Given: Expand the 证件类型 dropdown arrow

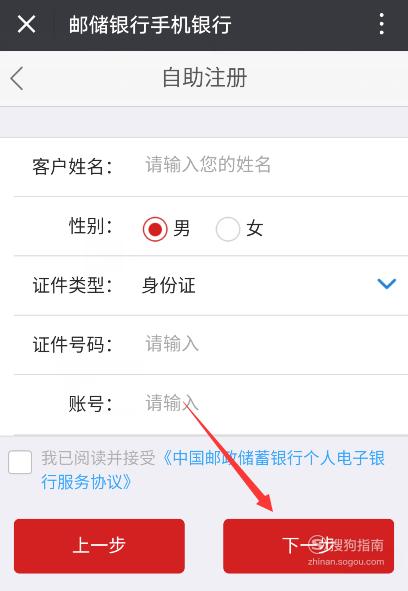Looking at the screenshot, I should point(387,283).
